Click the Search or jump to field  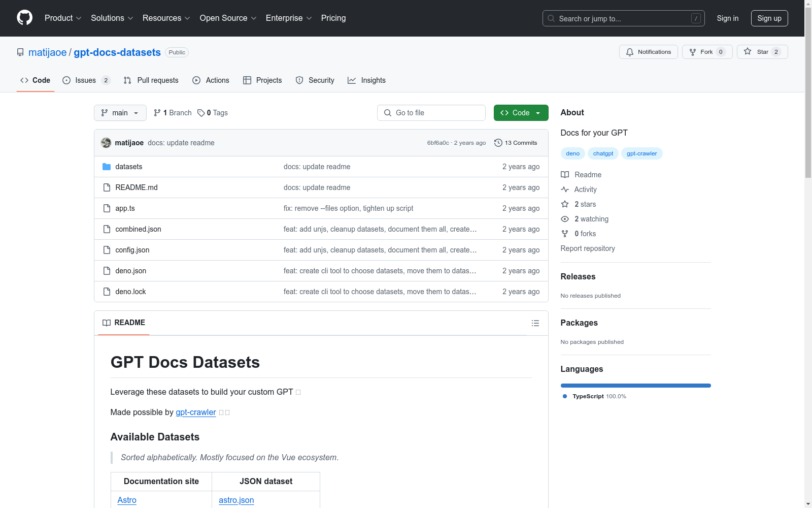[624, 18]
